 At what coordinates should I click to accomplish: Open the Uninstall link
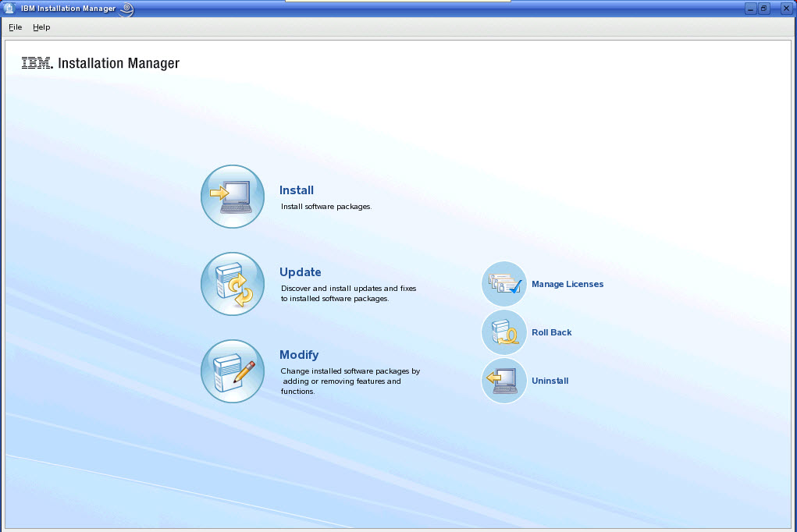550,381
